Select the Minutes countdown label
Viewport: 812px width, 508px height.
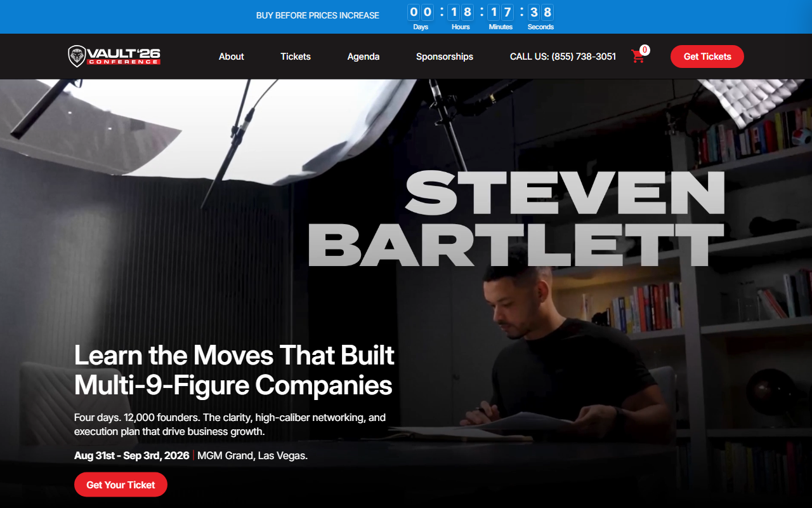[501, 27]
